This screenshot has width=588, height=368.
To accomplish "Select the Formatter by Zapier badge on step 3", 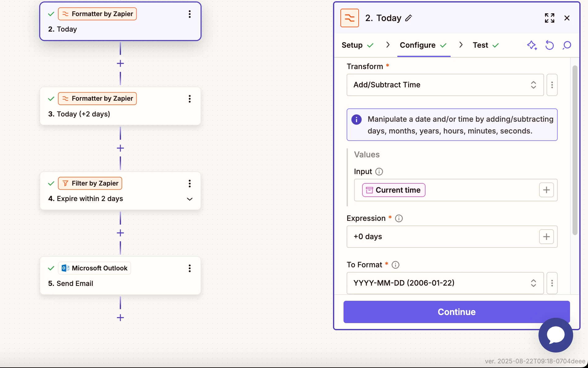I will click(x=97, y=99).
